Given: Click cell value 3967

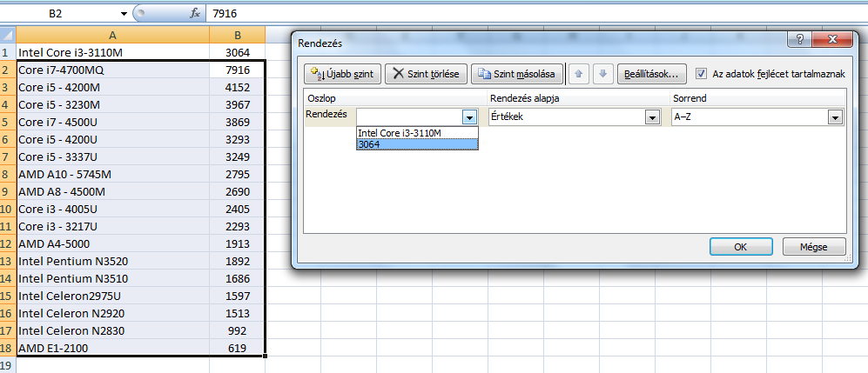Looking at the screenshot, I should click(238, 104).
